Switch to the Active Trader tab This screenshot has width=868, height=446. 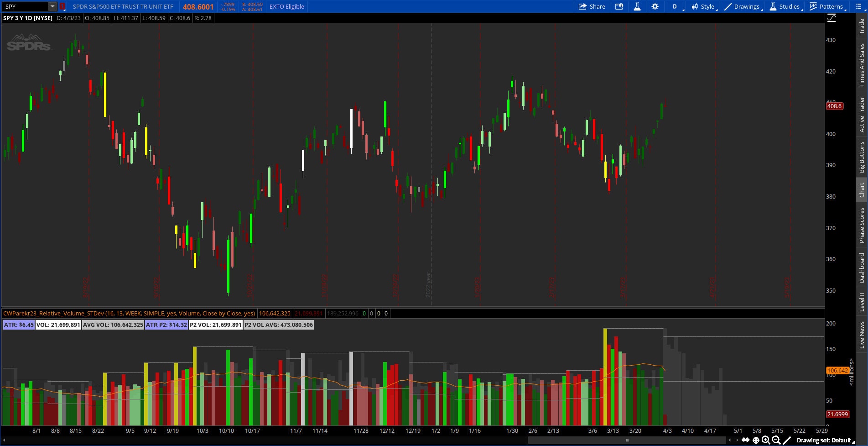[x=861, y=114]
